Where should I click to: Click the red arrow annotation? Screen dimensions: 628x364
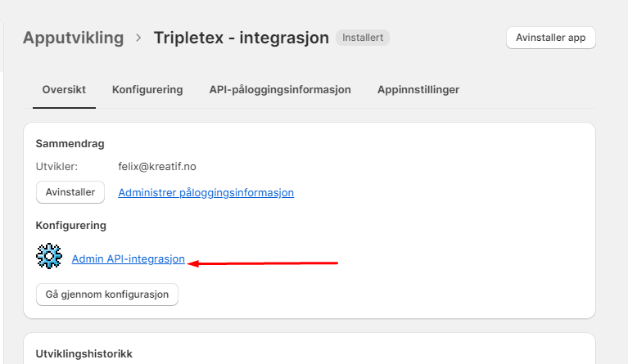263,263
